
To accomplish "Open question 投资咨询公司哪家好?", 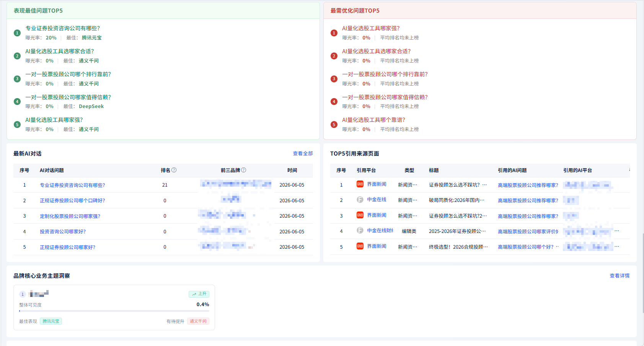I will pos(63,231).
